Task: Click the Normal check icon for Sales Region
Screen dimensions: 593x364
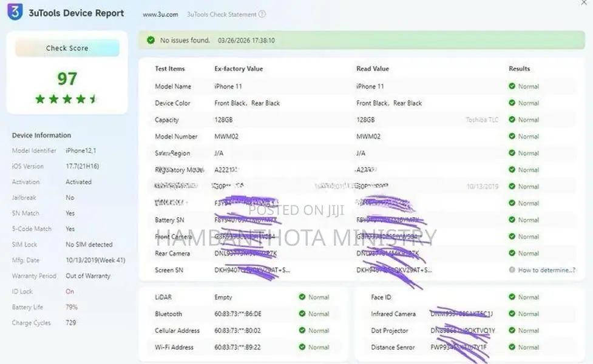Action: (x=512, y=153)
